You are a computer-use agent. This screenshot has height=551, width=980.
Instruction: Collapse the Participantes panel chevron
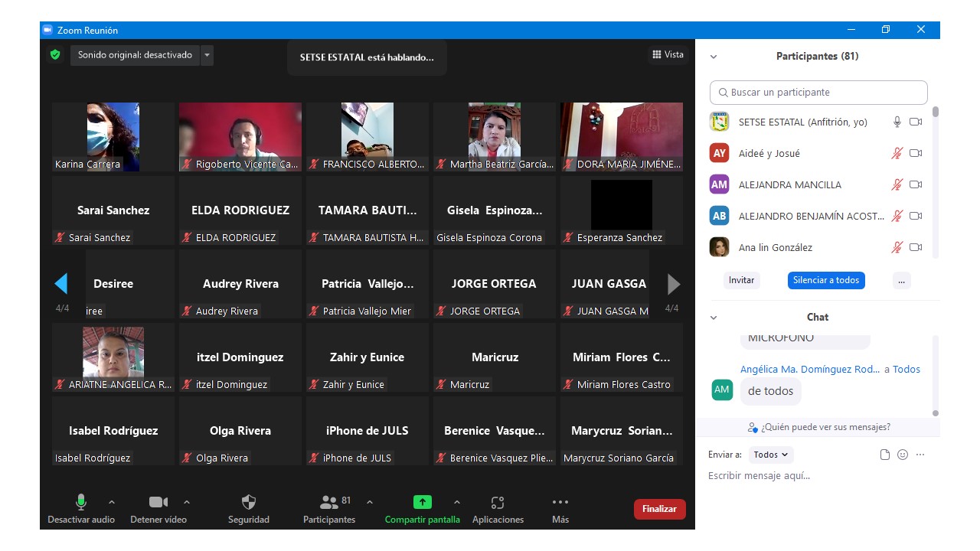tap(714, 57)
